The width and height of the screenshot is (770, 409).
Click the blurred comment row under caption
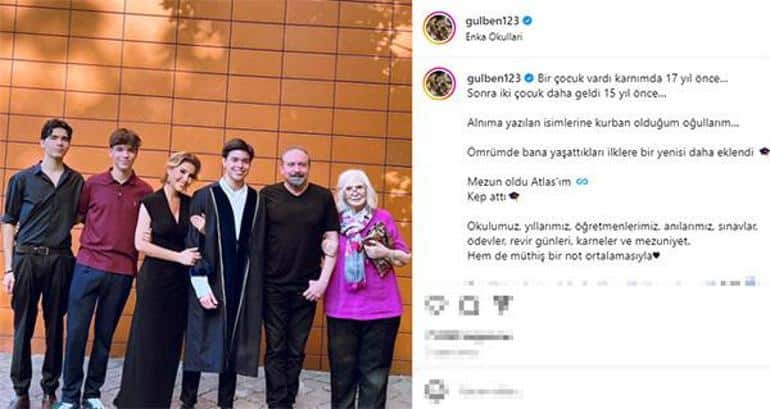(612, 283)
